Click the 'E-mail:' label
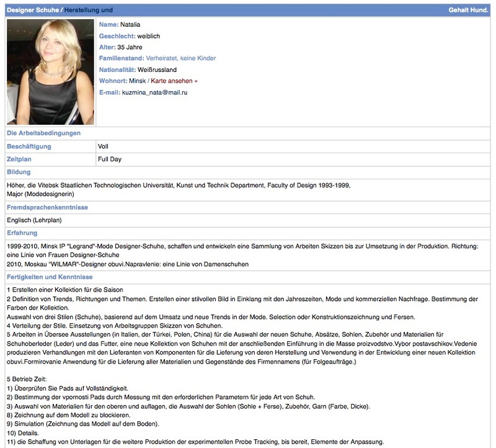 (x=110, y=92)
